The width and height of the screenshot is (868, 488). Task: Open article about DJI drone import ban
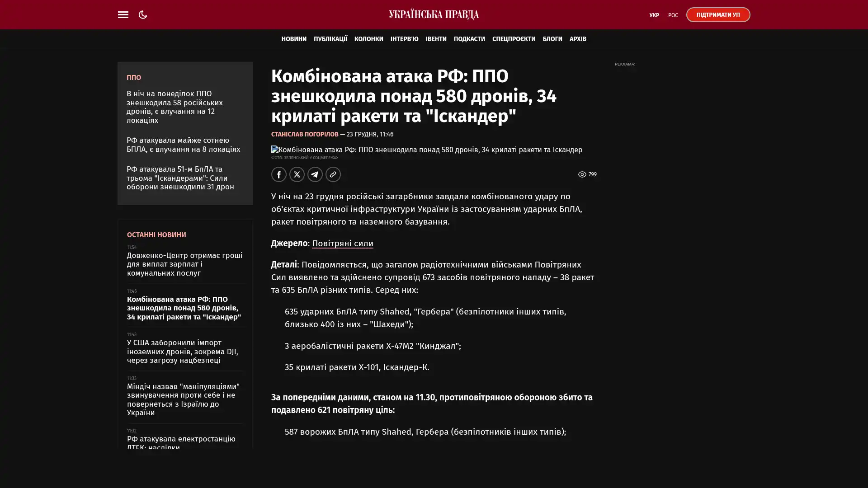[x=182, y=351]
